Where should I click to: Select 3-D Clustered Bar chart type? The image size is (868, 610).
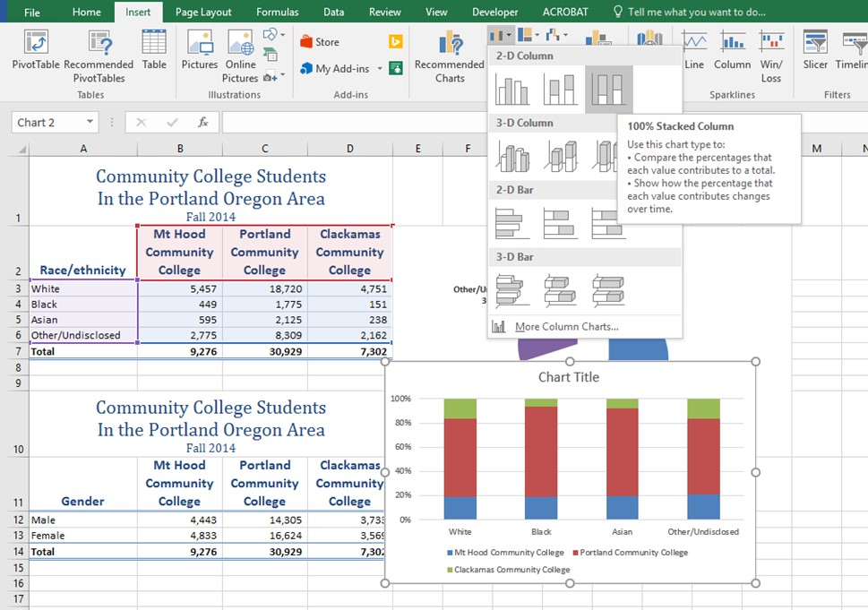point(512,290)
